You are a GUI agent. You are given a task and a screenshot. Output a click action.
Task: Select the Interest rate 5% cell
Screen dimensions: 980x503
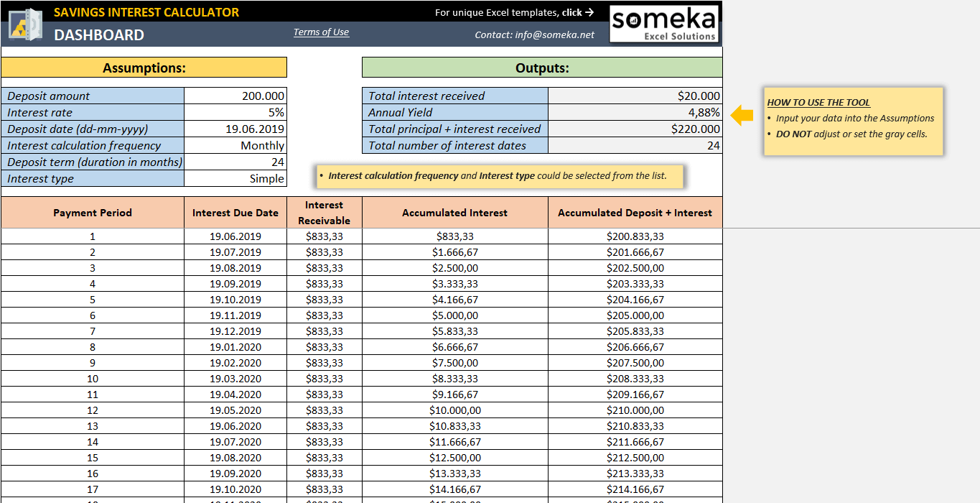235,113
